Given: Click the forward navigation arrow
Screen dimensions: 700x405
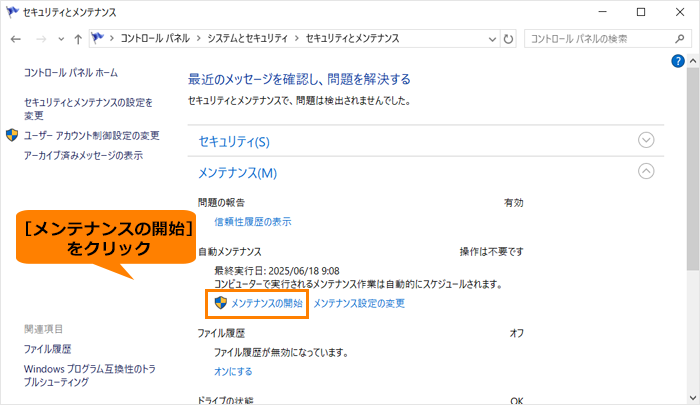Looking at the screenshot, I should click(41, 39).
